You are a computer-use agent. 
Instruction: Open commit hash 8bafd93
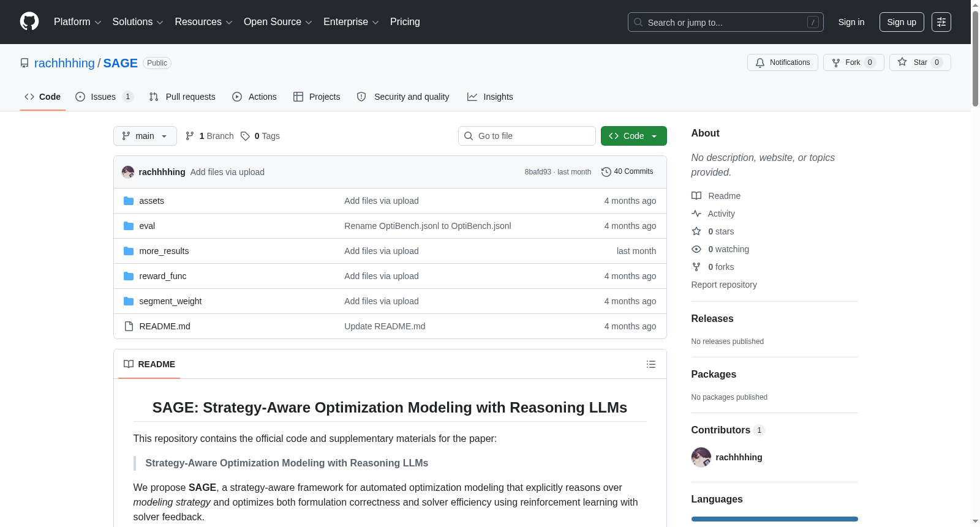tap(538, 172)
